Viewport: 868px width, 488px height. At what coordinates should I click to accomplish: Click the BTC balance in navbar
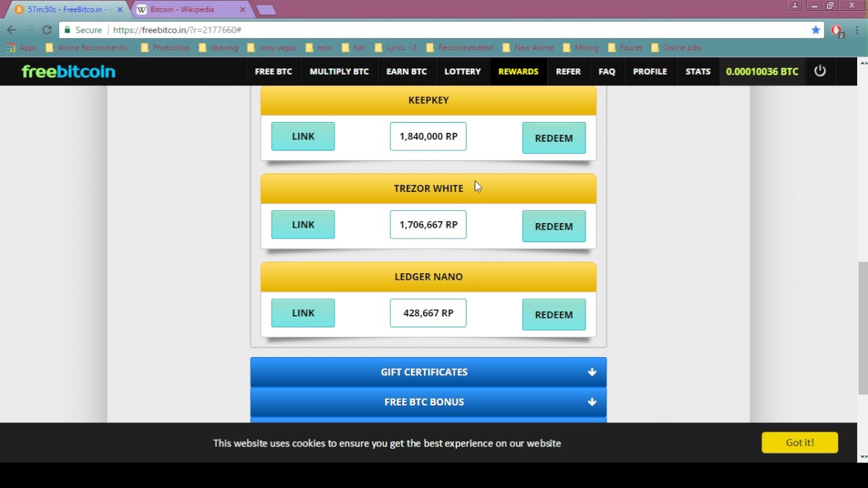coord(762,71)
